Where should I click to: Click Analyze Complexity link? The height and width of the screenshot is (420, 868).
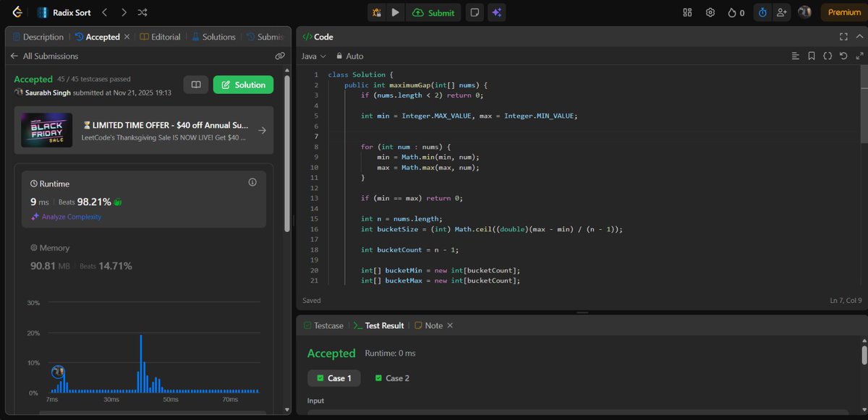coord(66,217)
